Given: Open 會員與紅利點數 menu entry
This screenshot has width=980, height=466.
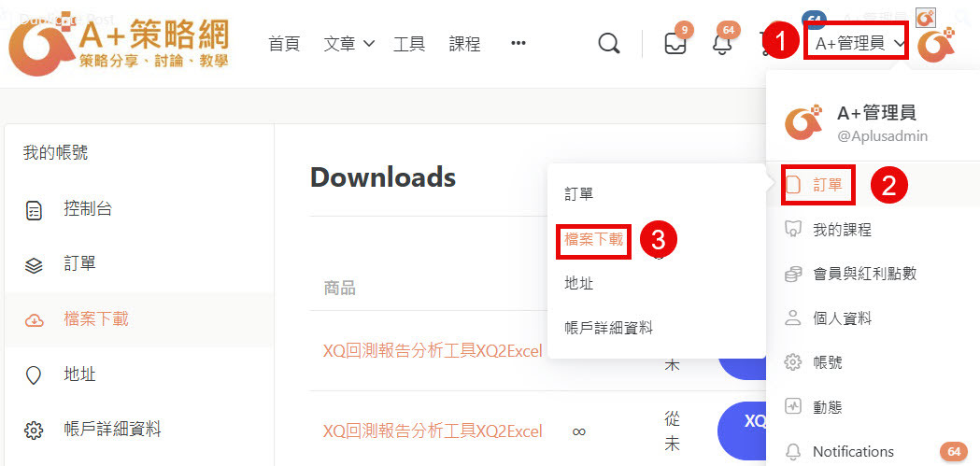Looking at the screenshot, I should [864, 274].
